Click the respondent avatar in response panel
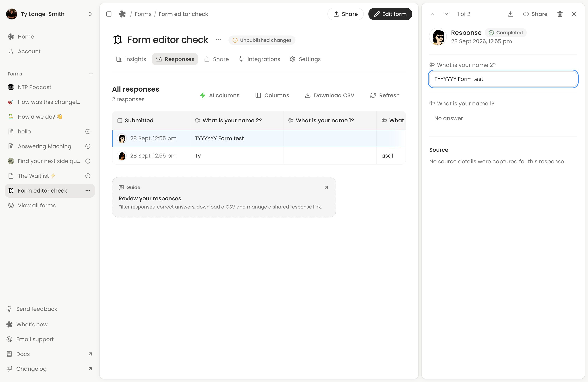The image size is (588, 382). (438, 37)
